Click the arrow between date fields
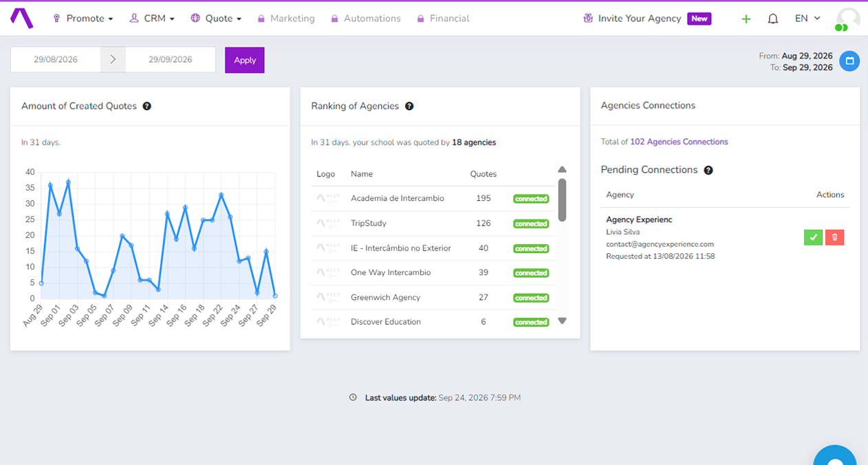Image resolution: width=868 pixels, height=465 pixels. pyautogui.click(x=113, y=59)
